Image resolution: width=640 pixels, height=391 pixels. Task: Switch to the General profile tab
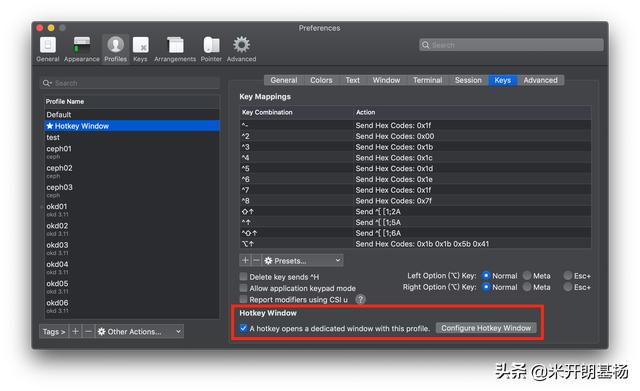click(x=284, y=80)
